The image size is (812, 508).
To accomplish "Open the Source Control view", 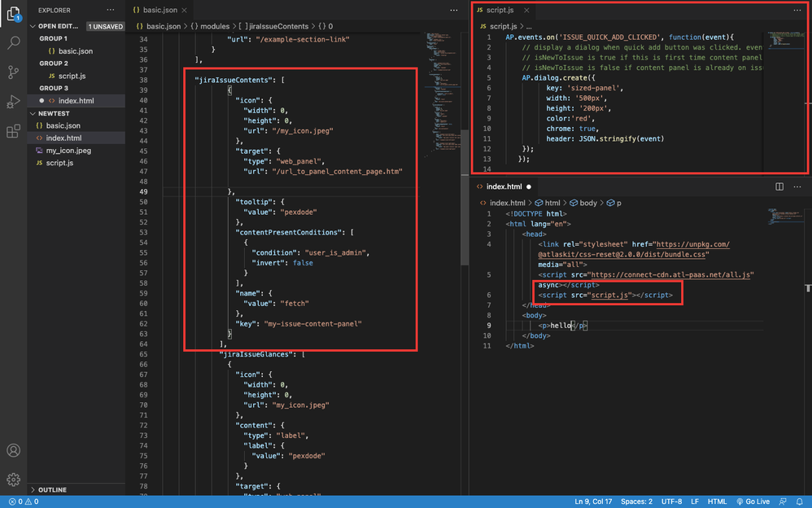I will click(x=14, y=72).
